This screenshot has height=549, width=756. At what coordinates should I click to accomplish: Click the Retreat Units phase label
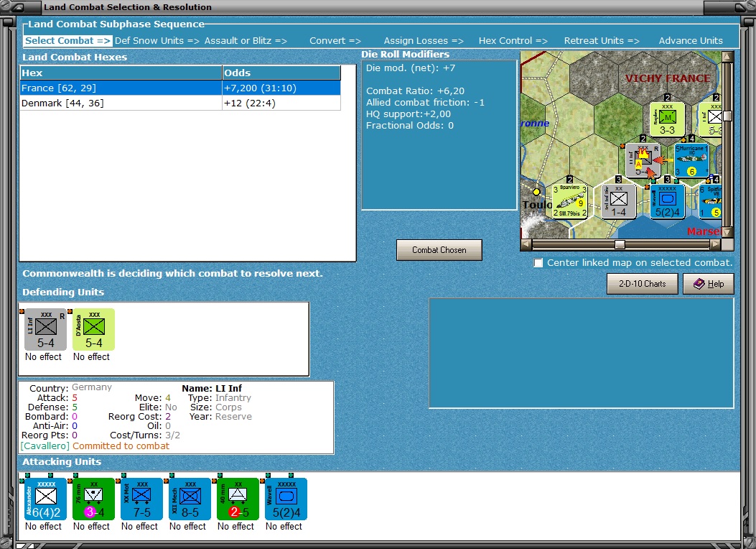[x=602, y=40]
